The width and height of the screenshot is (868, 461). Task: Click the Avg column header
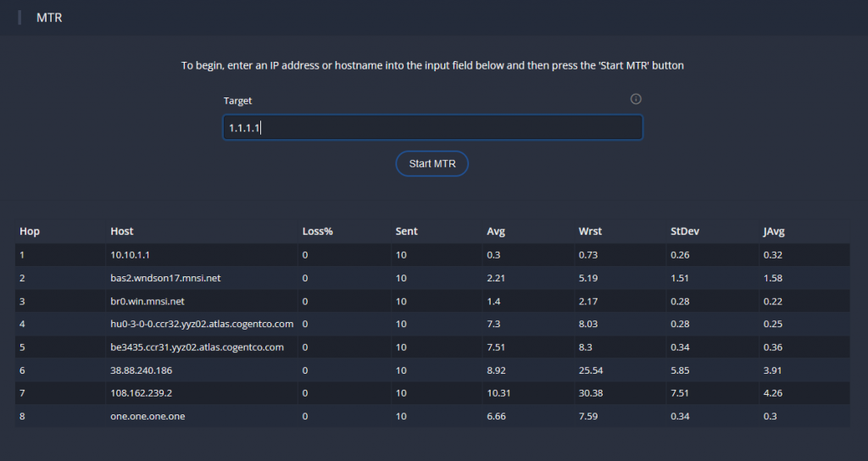495,231
